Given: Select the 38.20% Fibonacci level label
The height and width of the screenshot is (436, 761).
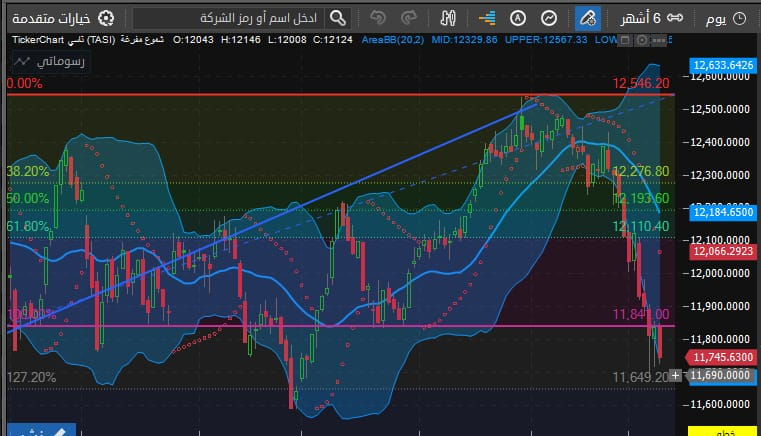Looking at the screenshot, I should click(28, 171).
